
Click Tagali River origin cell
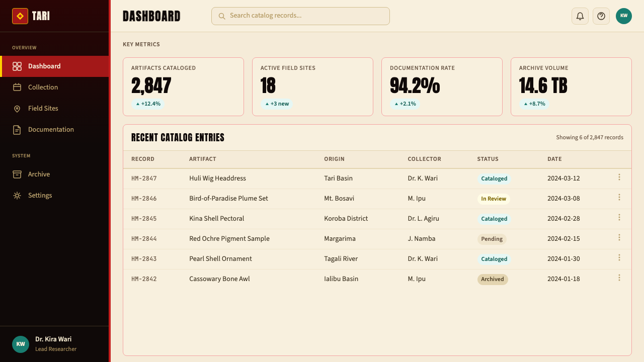tap(341, 259)
